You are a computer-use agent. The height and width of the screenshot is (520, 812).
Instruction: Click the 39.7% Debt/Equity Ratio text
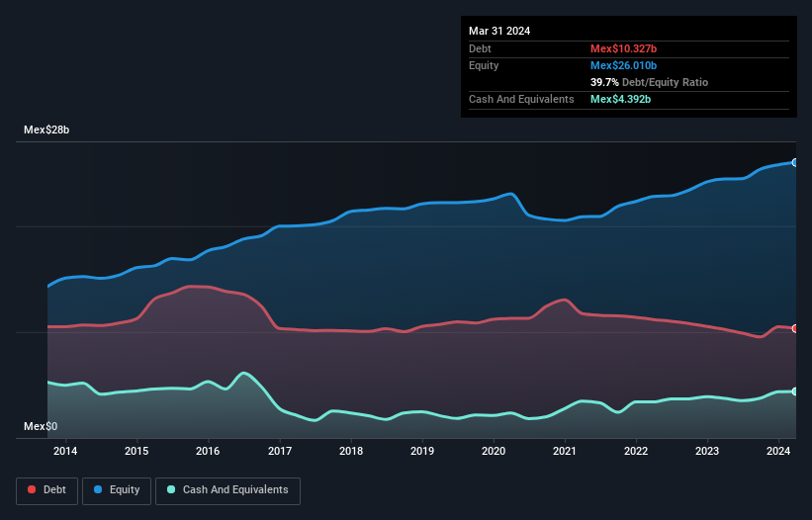(x=649, y=82)
